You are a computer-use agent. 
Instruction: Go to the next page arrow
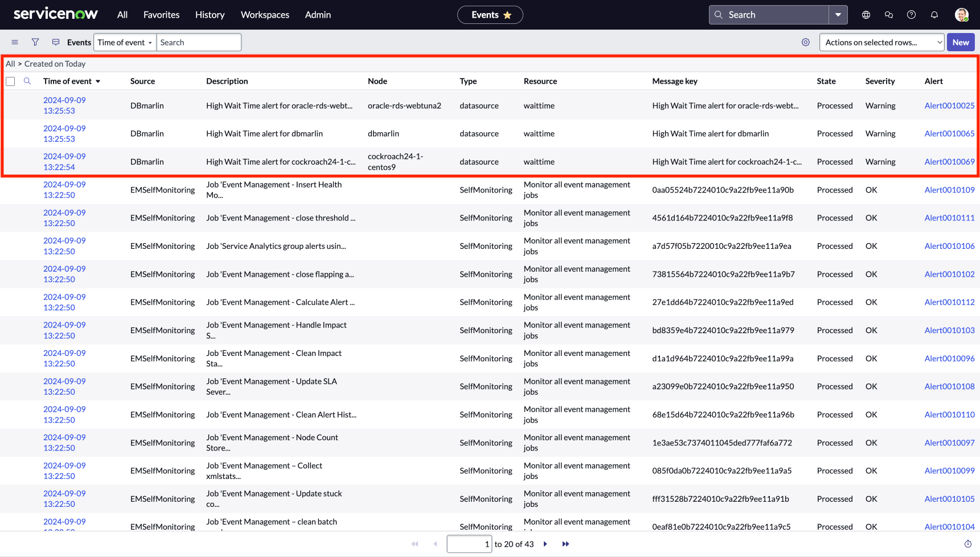tap(546, 544)
